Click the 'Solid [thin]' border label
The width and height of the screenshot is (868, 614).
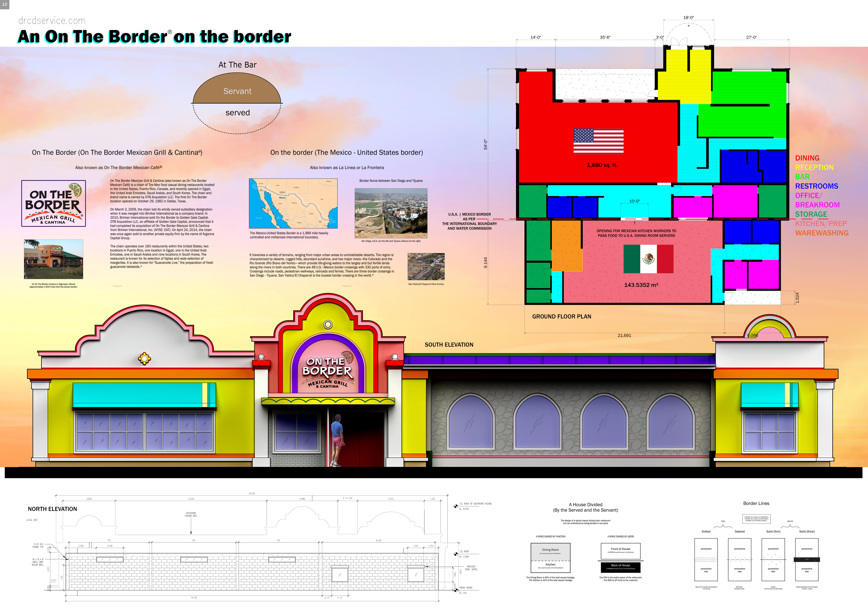[x=773, y=532]
